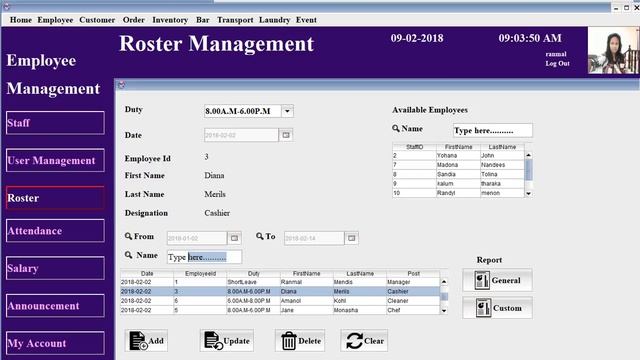This screenshot has height=360, width=640.
Task: Select employee row kalum tharaka
Action: click(x=458, y=184)
